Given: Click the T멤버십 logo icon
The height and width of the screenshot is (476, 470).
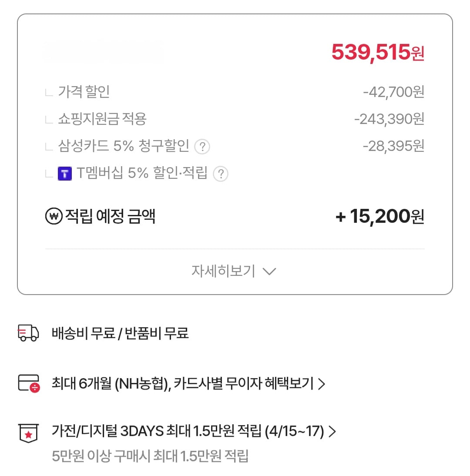Looking at the screenshot, I should point(64,174).
